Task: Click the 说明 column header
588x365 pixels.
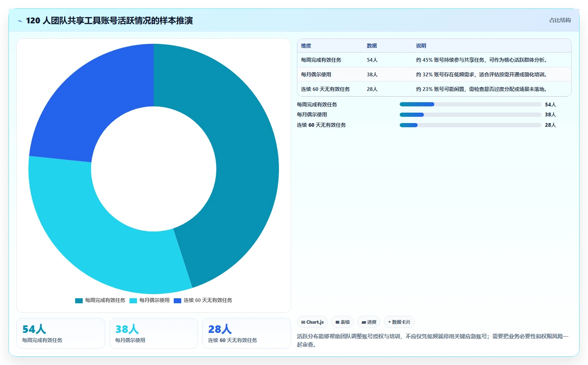Action: [x=421, y=46]
